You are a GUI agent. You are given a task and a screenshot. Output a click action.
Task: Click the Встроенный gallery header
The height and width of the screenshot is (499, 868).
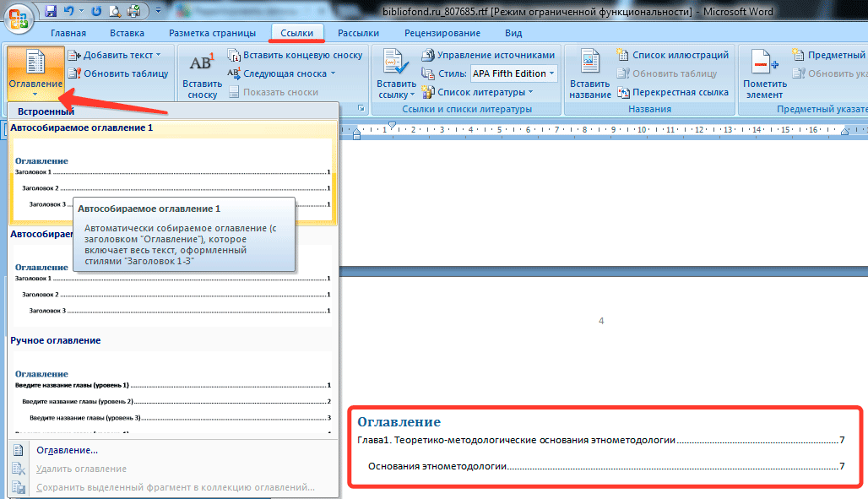(173, 111)
